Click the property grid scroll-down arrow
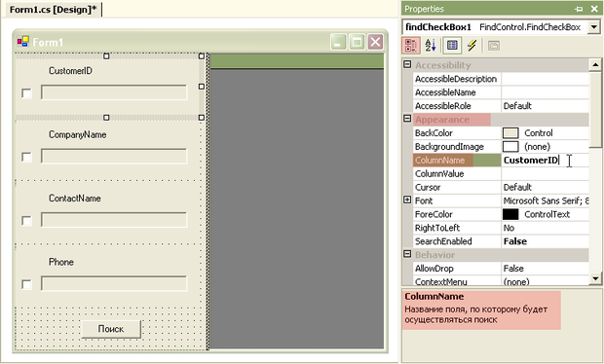This screenshot has height=364, width=604. click(x=595, y=278)
